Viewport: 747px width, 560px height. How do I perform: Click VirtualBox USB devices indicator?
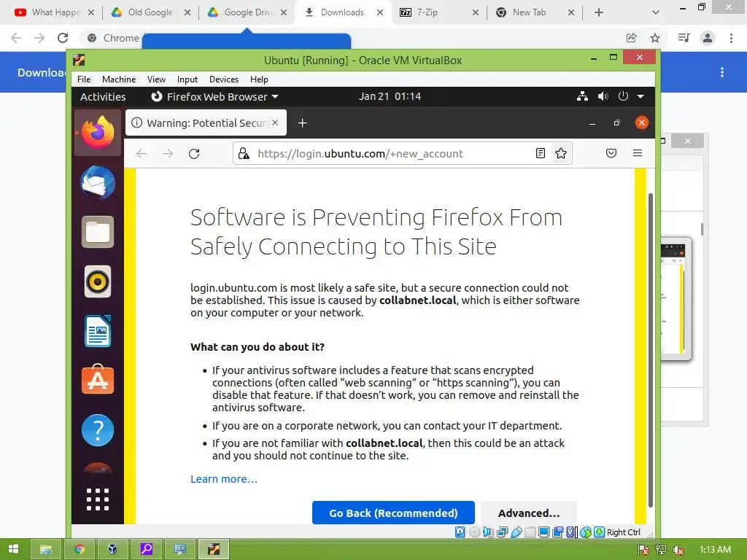pos(516,532)
